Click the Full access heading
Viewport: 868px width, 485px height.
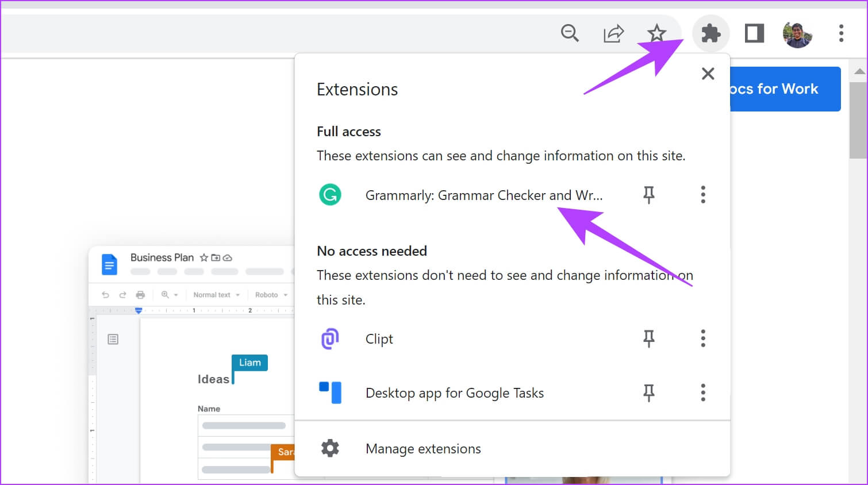coord(349,132)
